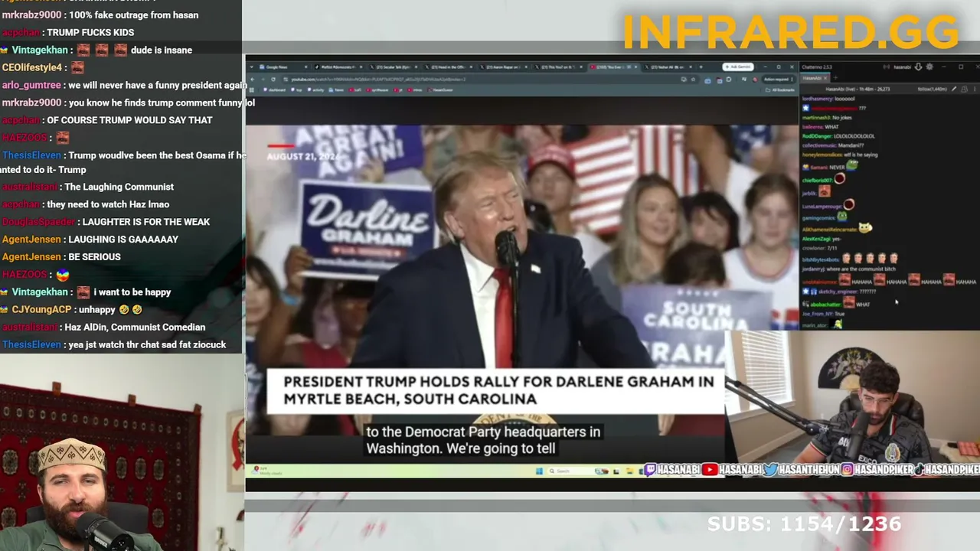Click the Instagram logo in the social bar

point(848,470)
